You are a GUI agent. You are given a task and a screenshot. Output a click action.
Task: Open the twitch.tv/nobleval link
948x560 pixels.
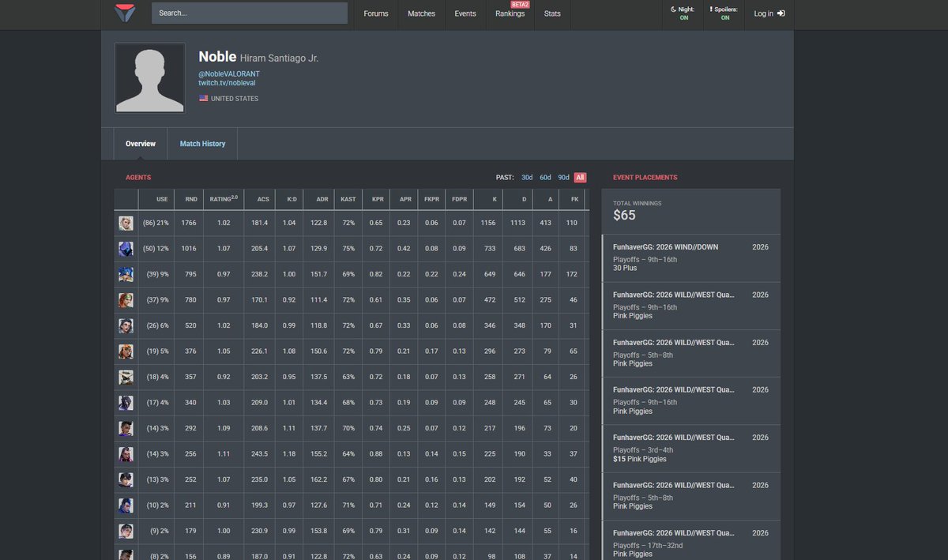pos(227,83)
